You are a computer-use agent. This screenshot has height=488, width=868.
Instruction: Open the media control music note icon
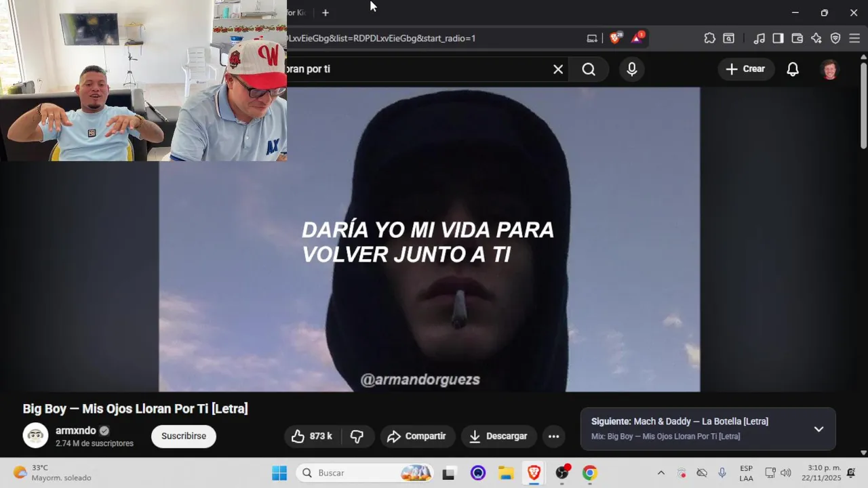point(759,38)
